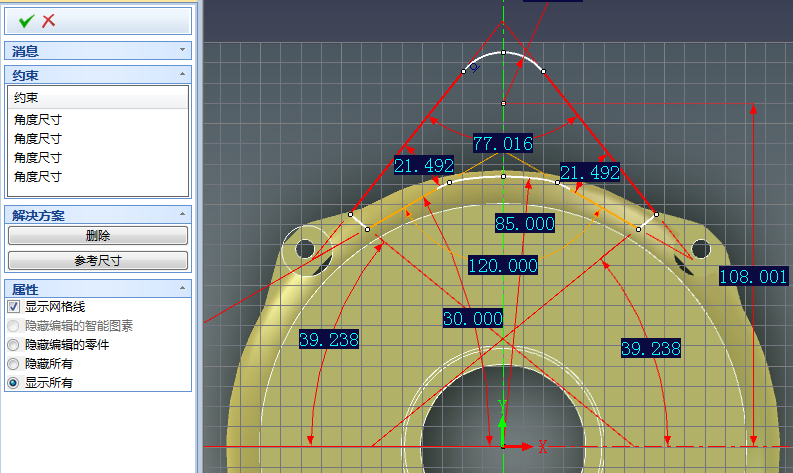Image resolution: width=793 pixels, height=473 pixels.
Task: Confirm with the green checkmark icon
Action: [26, 21]
